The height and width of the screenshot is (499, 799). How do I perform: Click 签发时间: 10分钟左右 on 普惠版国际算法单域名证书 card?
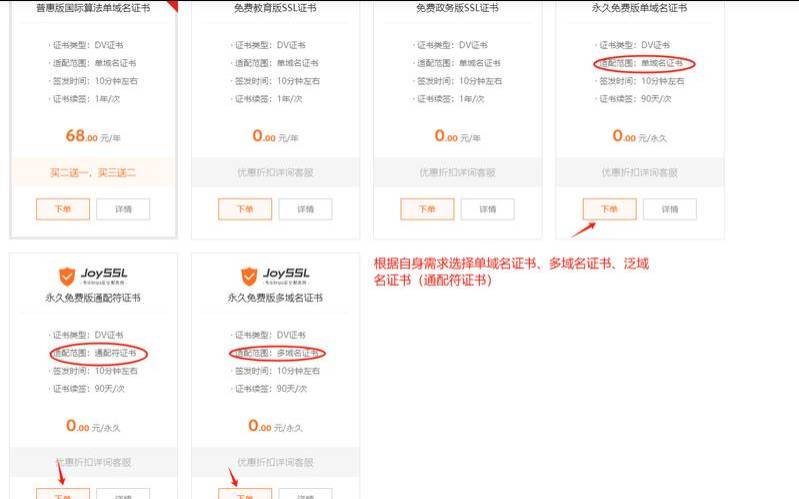pyautogui.click(x=94, y=81)
